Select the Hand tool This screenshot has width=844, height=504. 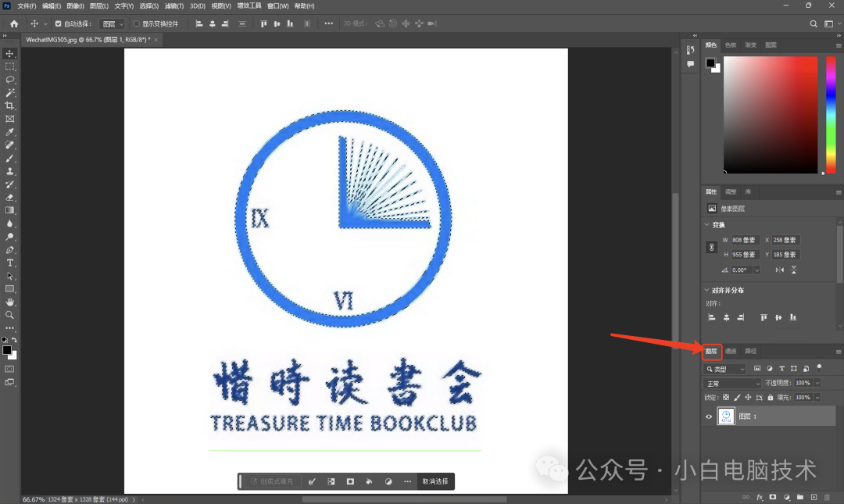tap(9, 302)
